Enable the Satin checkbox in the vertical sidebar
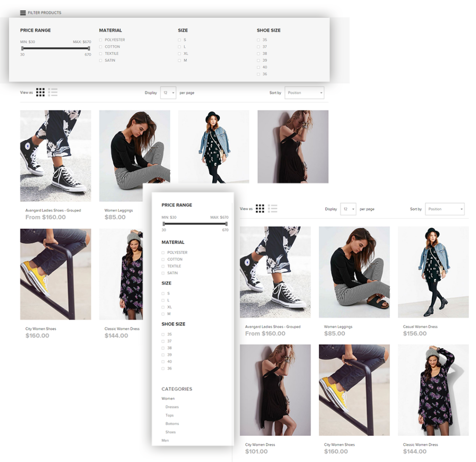Screen dimensions: 476x462 pyautogui.click(x=163, y=273)
